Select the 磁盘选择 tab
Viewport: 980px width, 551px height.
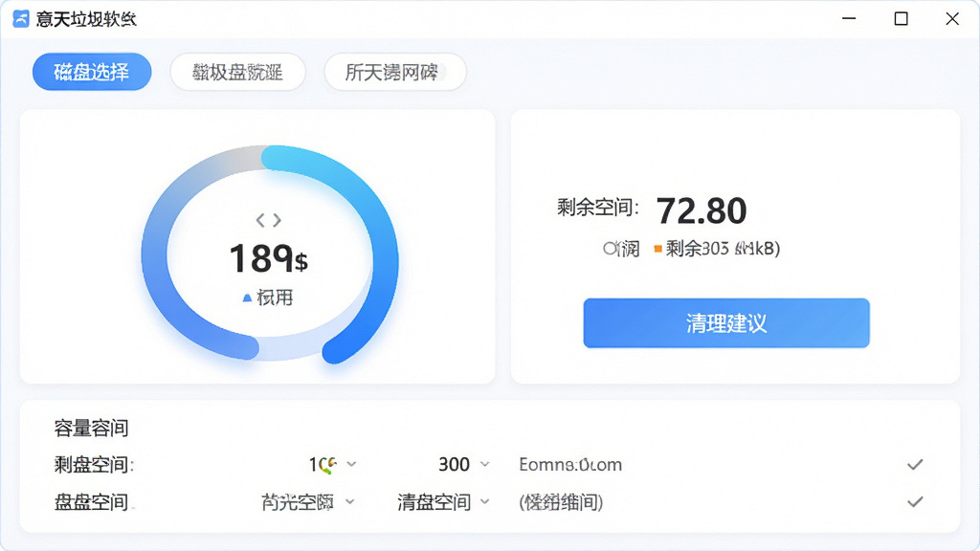pos(92,72)
